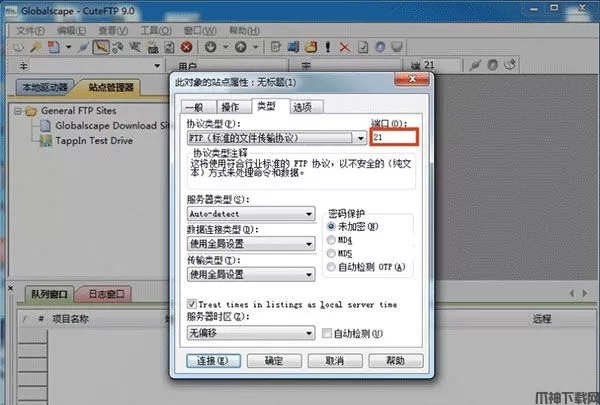Switch to the 本地驱动器 tab

[44, 88]
